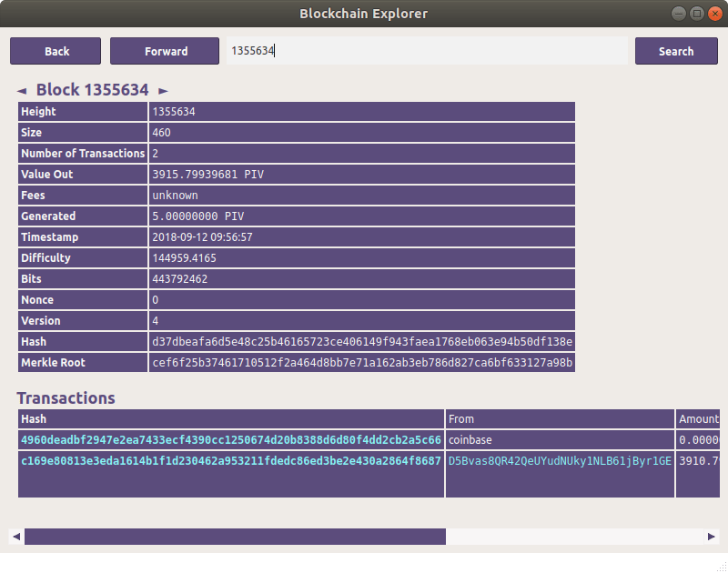The height and width of the screenshot is (573, 728).
Task: Click the Transactions Hash column header
Action: [231, 419]
